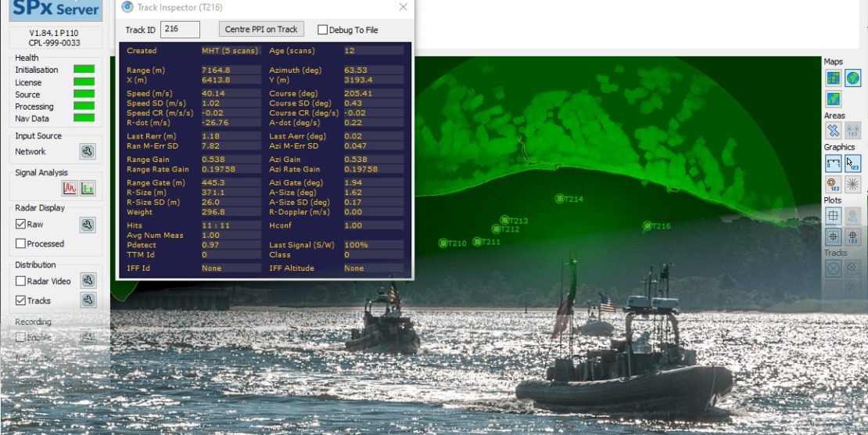Open Network input source settings wrench
Image resolution: width=868 pixels, height=435 pixels.
coord(88,152)
